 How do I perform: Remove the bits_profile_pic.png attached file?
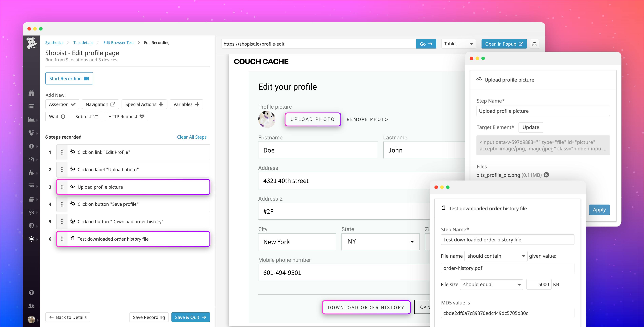[546, 175]
